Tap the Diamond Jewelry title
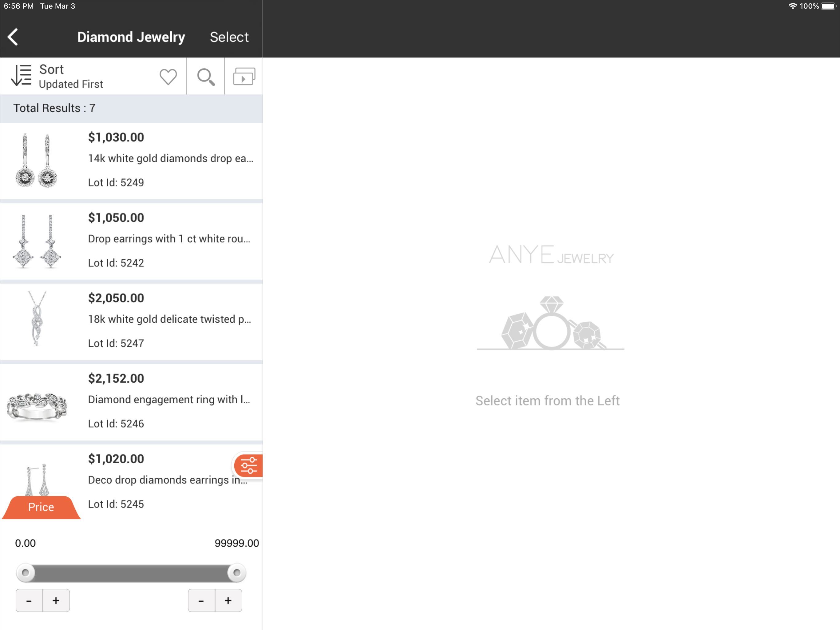Image resolution: width=840 pixels, height=630 pixels. [x=131, y=37]
